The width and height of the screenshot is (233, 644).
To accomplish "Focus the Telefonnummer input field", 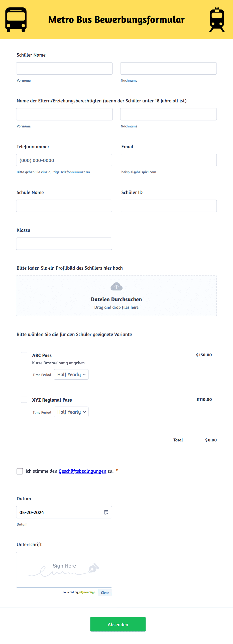I will tap(64, 160).
